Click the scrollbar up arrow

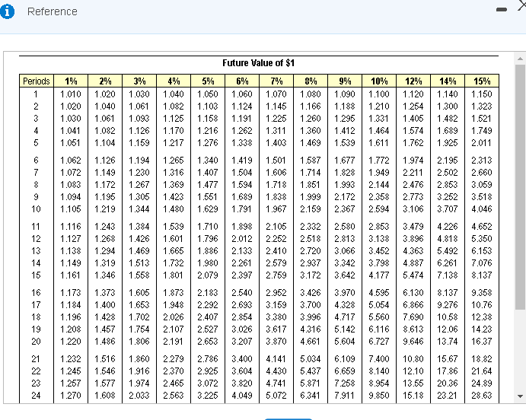(520, 59)
